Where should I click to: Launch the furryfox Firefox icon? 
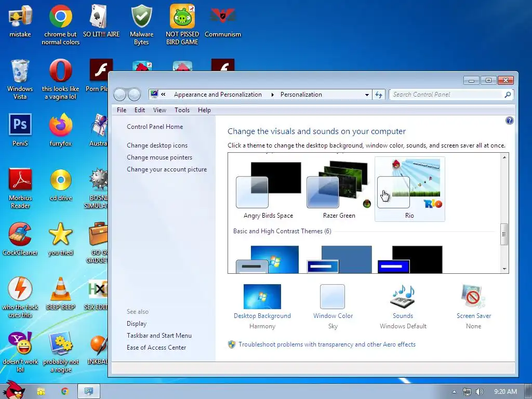tap(60, 129)
